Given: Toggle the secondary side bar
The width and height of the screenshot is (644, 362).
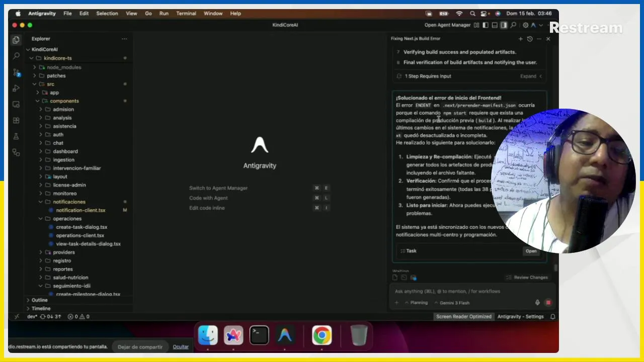Looking at the screenshot, I should (x=504, y=25).
